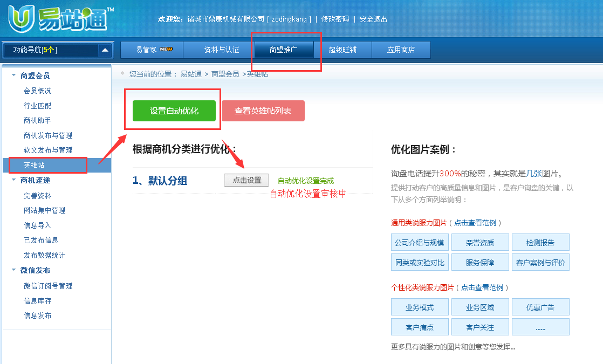Image resolution: width=603 pixels, height=364 pixels.
Task: Click the 公司介绍与规模 example button
Action: pos(420,243)
